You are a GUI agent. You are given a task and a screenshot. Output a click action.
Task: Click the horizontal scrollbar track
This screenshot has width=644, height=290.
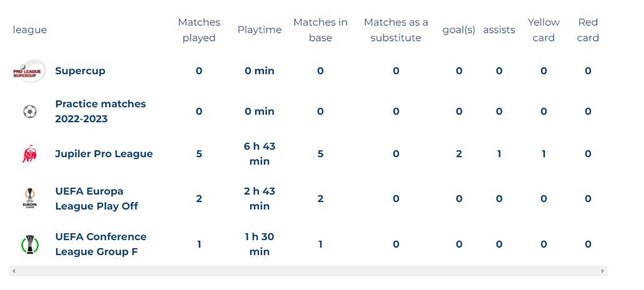pos(308,271)
